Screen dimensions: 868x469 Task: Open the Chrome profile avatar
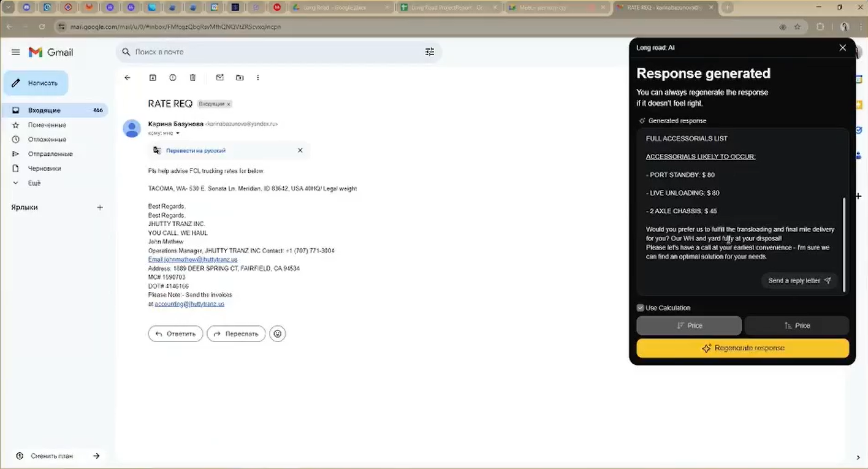(845, 27)
